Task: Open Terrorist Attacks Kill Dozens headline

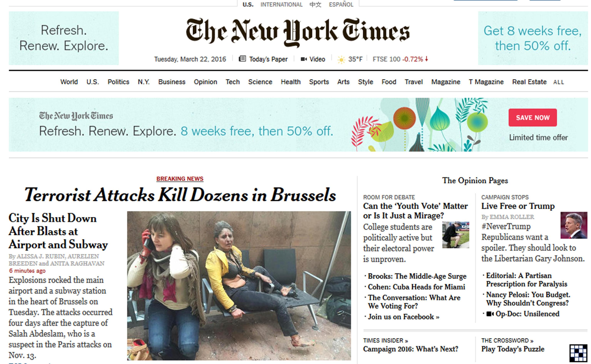Action: coord(180,195)
